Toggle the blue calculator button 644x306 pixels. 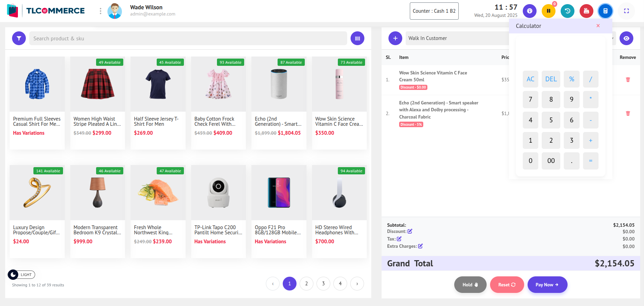tap(605, 11)
